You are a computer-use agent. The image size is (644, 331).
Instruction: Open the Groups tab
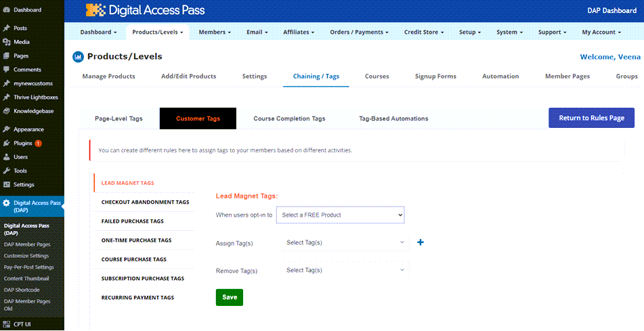point(627,76)
